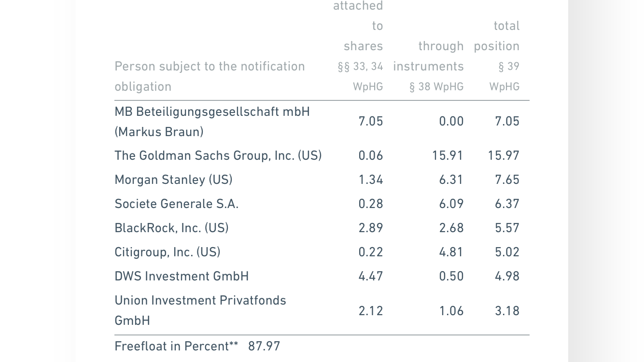Click Goldman Sachs total position value 15.97
This screenshot has height=362, width=644.
pyautogui.click(x=504, y=155)
